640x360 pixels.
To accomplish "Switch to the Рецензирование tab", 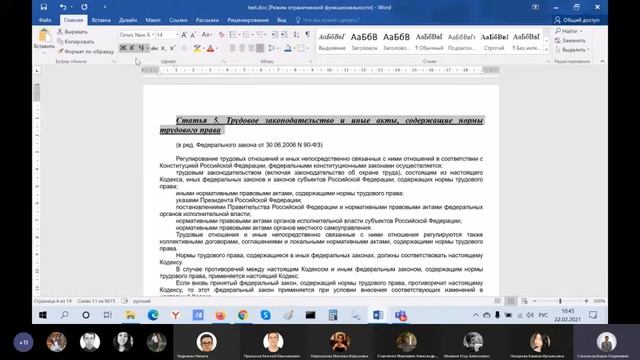I will tap(248, 20).
